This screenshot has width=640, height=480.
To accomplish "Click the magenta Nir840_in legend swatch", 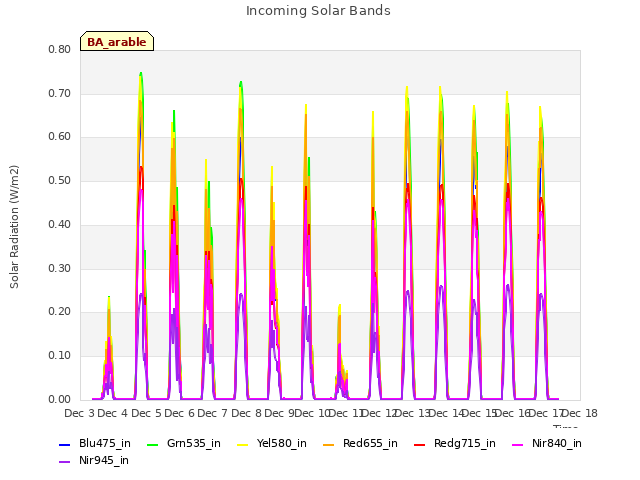I will 517,444.
